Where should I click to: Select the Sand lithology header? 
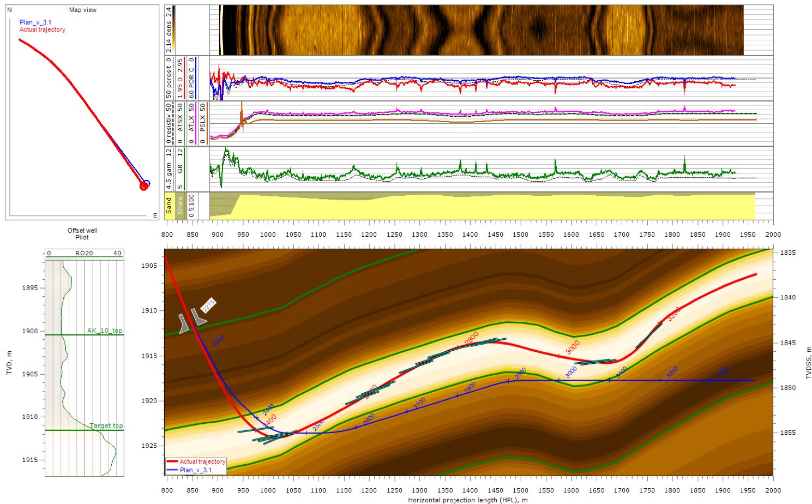169,206
